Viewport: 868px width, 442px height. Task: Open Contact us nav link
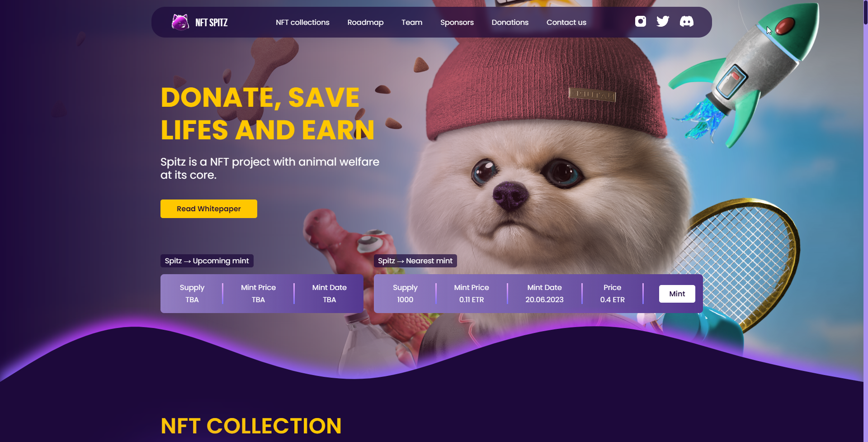[x=566, y=22]
